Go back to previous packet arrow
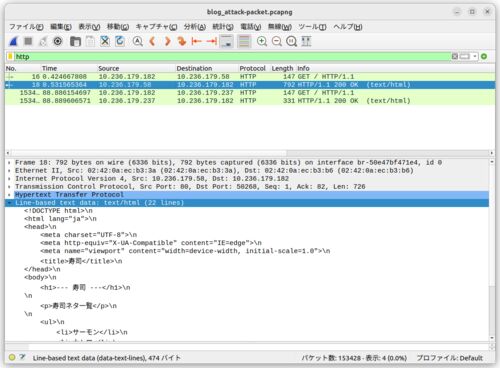Viewport: 500px width, 368px height. (152, 41)
